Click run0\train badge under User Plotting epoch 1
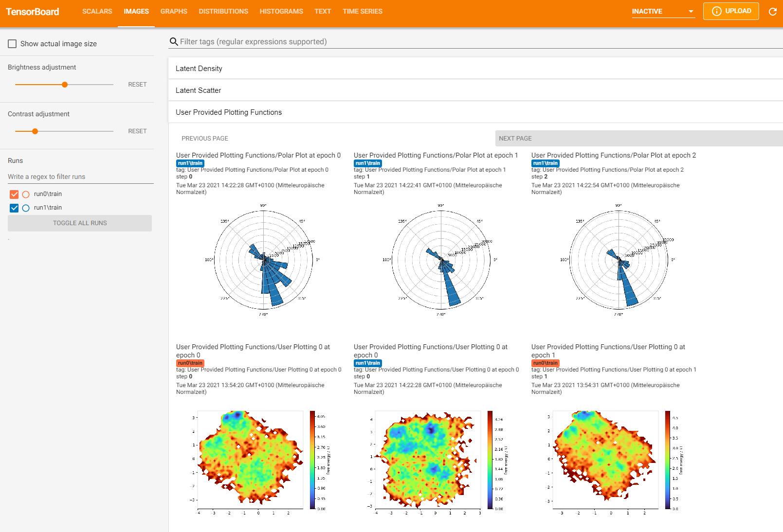The width and height of the screenshot is (783, 532). point(546,363)
